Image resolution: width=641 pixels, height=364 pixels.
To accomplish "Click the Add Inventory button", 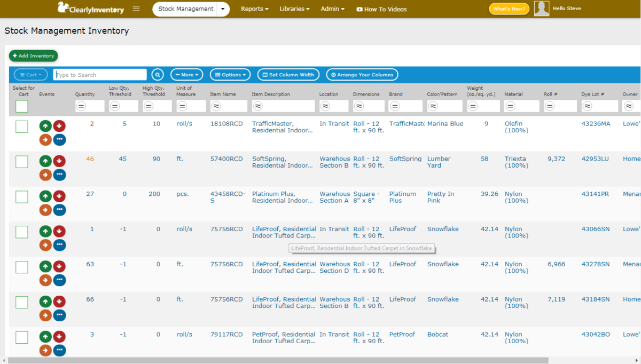I will 33,56.
